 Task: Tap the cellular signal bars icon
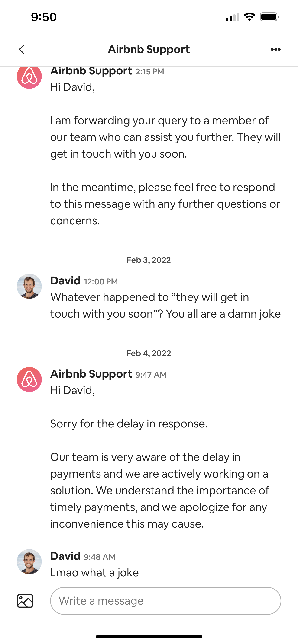tap(232, 17)
